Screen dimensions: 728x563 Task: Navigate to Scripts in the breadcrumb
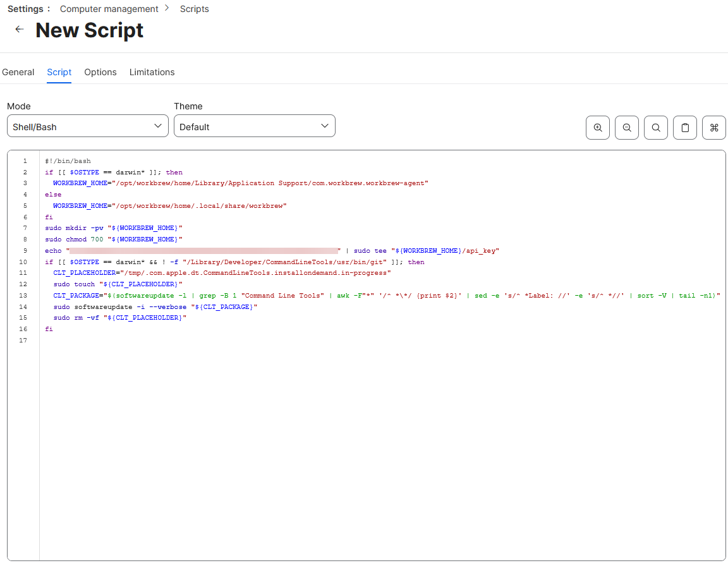tap(194, 9)
